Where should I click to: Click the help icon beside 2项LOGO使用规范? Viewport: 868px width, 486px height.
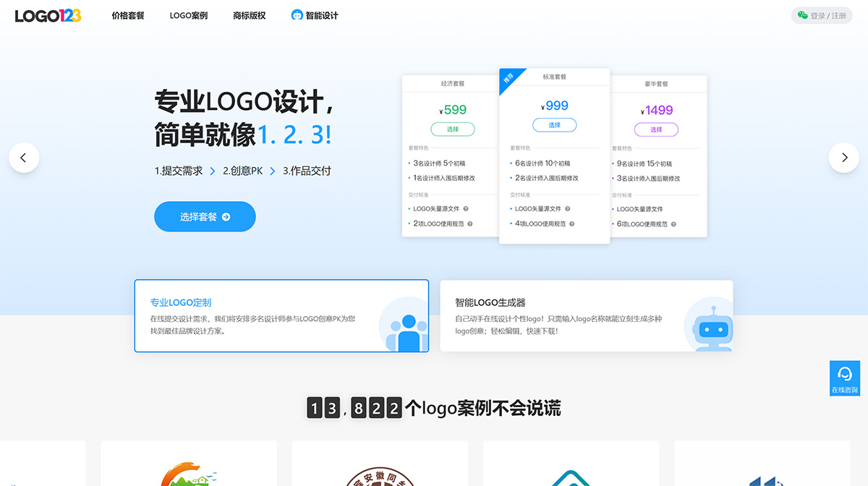[x=470, y=223]
